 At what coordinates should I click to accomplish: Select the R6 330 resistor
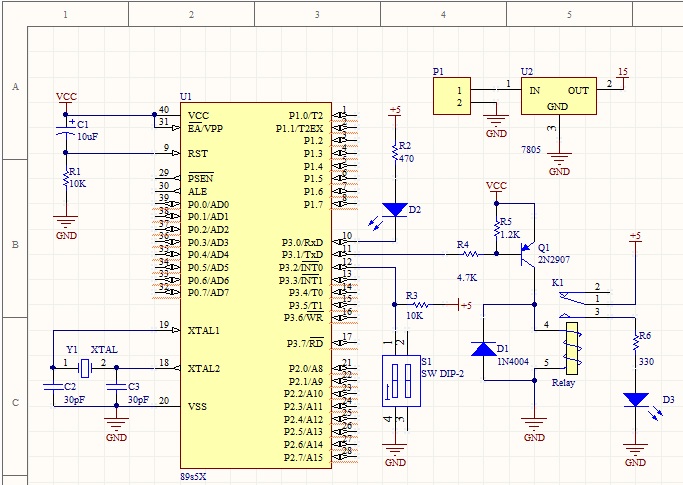click(635, 341)
